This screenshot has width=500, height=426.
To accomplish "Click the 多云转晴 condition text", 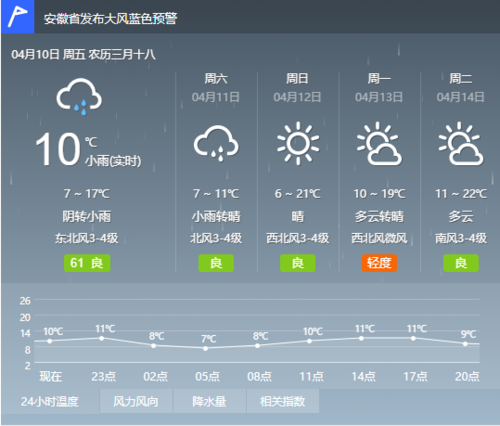I will (x=379, y=216).
